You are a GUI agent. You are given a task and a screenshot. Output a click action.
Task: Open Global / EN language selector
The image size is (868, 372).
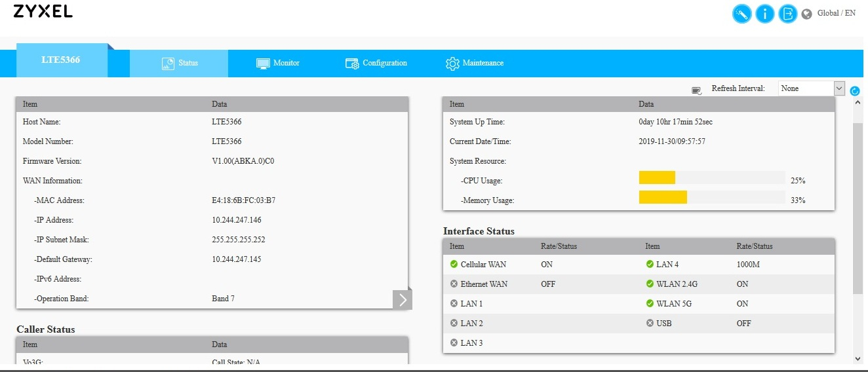click(x=836, y=13)
